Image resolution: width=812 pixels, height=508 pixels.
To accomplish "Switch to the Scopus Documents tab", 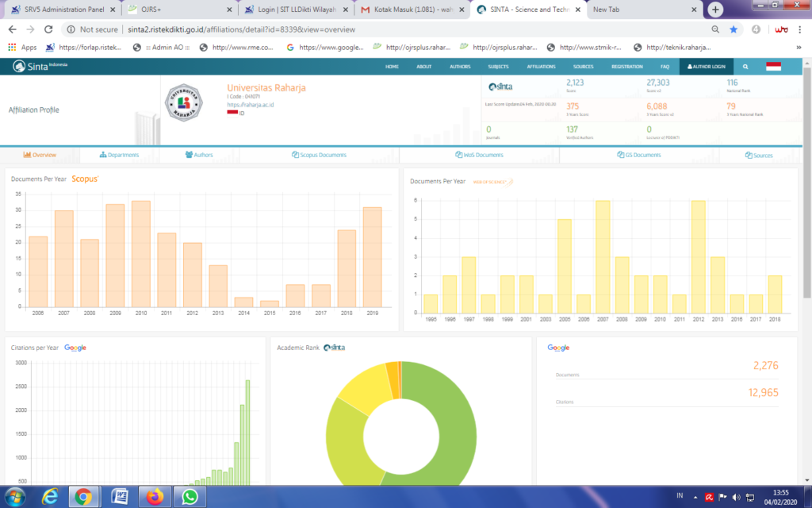I will [319, 155].
